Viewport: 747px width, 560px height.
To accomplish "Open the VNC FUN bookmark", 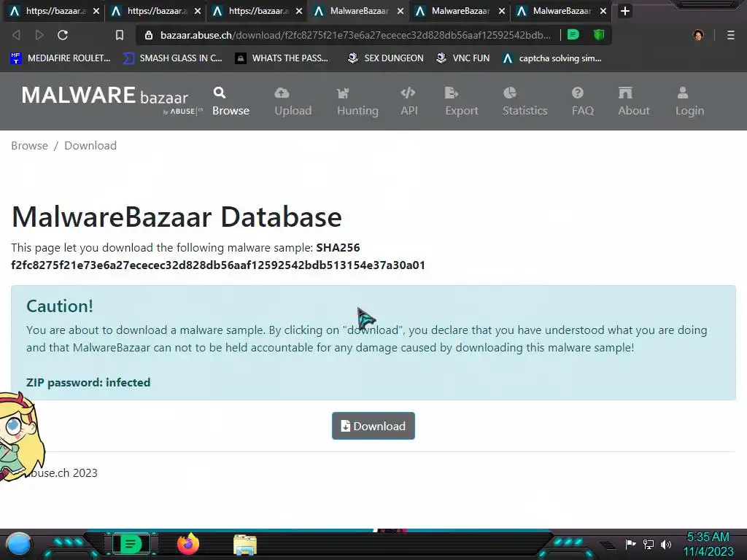I will [x=462, y=58].
